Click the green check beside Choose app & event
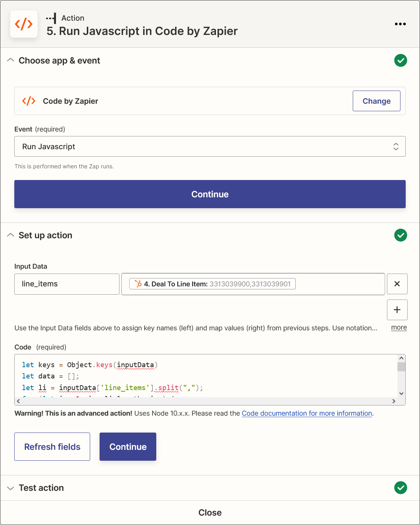Image resolution: width=420 pixels, height=525 pixels. tap(400, 61)
